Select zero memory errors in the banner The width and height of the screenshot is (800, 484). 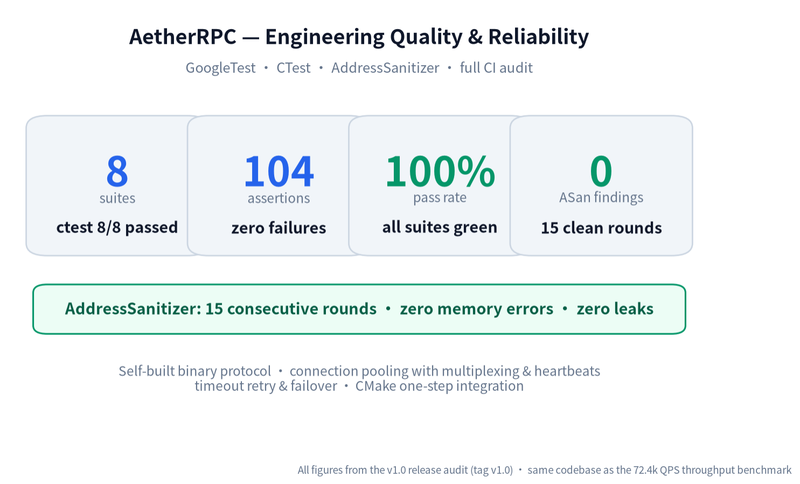[477, 309]
